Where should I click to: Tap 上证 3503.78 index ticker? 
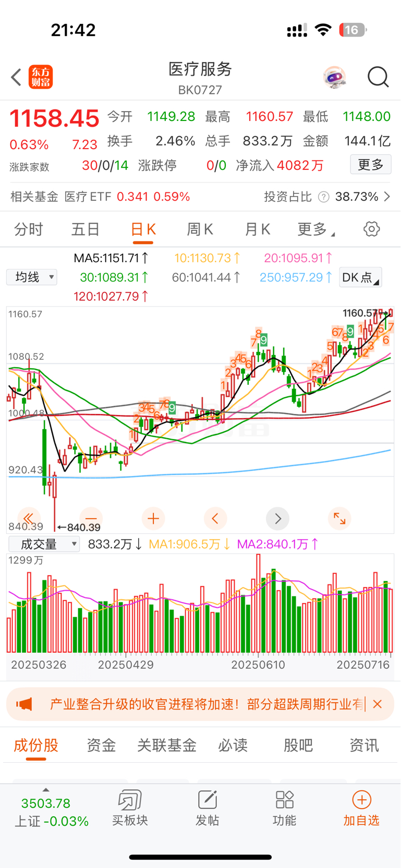[x=51, y=812]
